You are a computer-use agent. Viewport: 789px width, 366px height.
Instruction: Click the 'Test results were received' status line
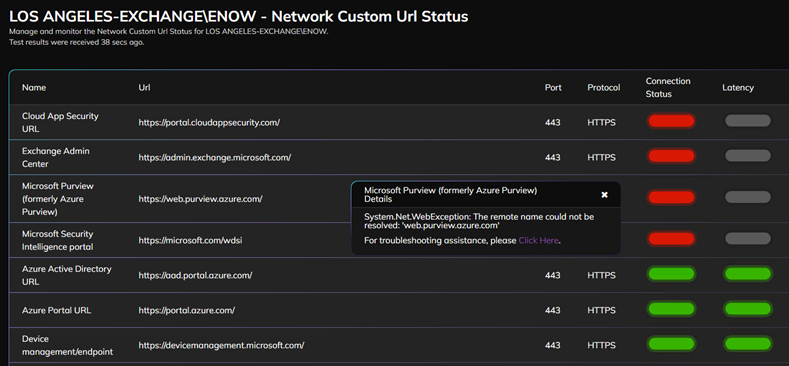[x=76, y=42]
